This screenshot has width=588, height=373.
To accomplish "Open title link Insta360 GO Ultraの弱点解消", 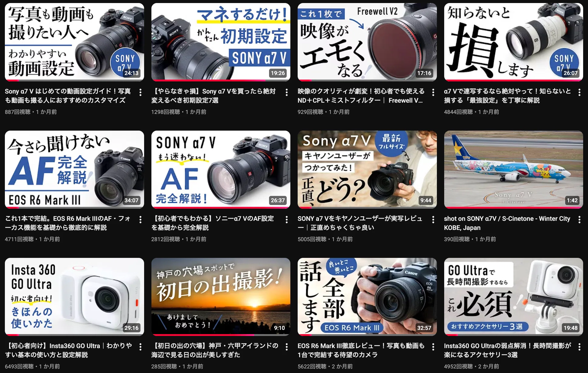I will coord(507,350).
